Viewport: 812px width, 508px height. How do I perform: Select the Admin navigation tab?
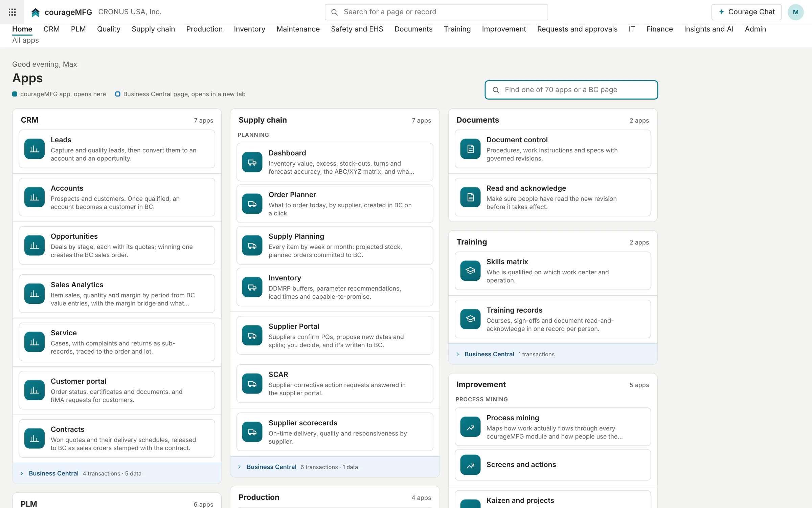[x=755, y=29]
